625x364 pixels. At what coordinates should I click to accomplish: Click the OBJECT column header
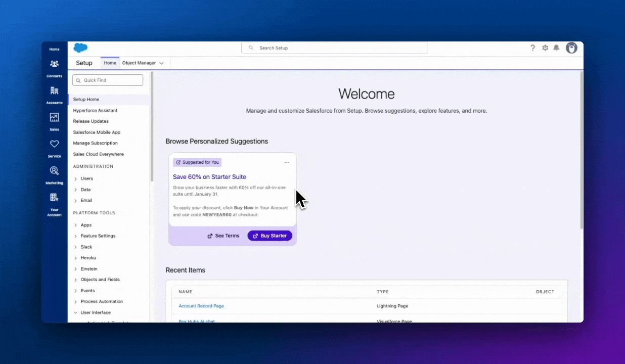pyautogui.click(x=545, y=292)
